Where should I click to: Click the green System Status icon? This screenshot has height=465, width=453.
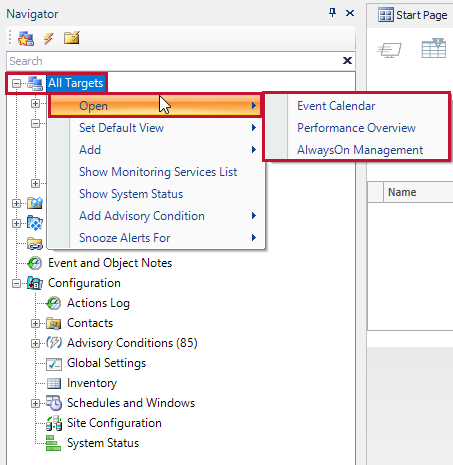53,443
